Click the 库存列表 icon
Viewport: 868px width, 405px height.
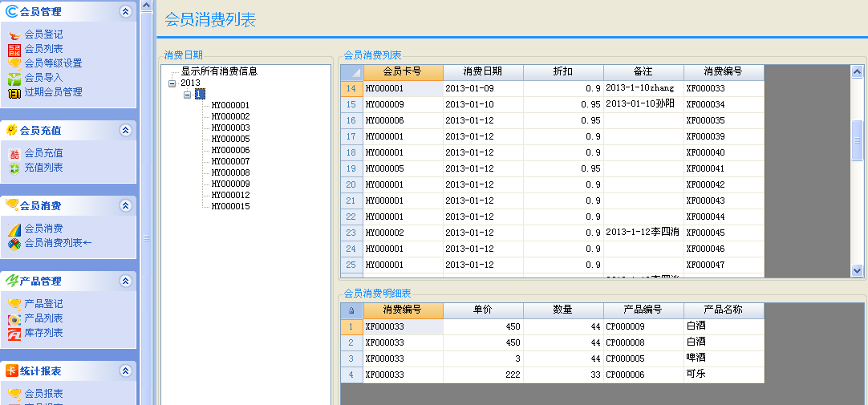[14, 333]
